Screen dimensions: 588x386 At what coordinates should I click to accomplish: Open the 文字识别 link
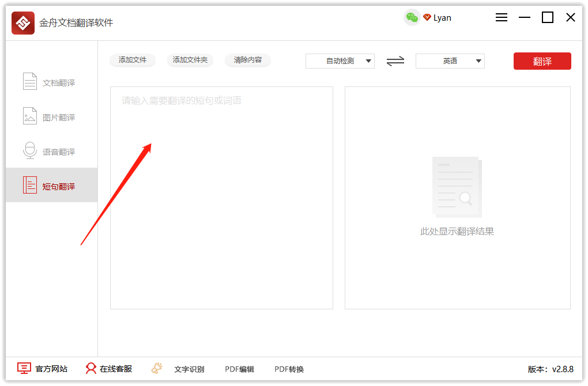[190, 369]
